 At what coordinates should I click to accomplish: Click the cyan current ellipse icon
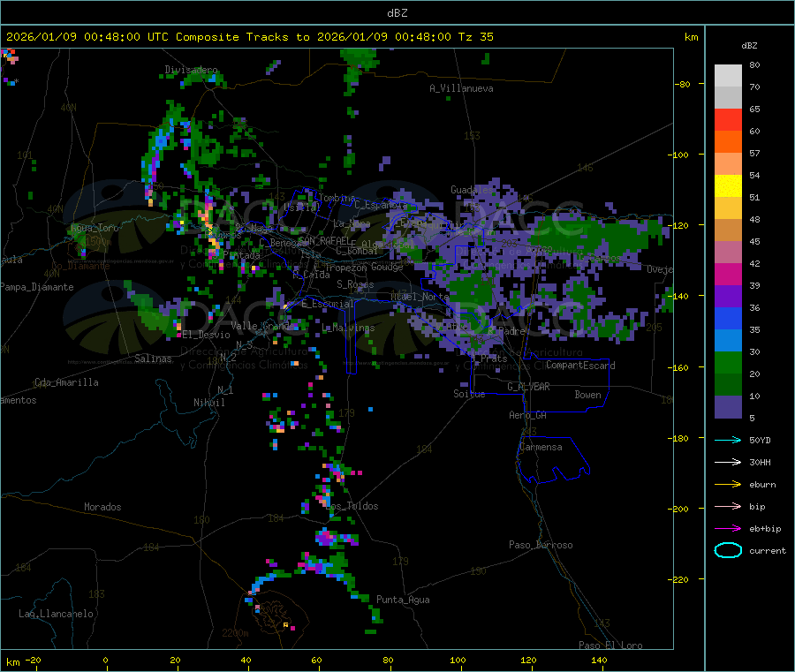click(x=728, y=550)
